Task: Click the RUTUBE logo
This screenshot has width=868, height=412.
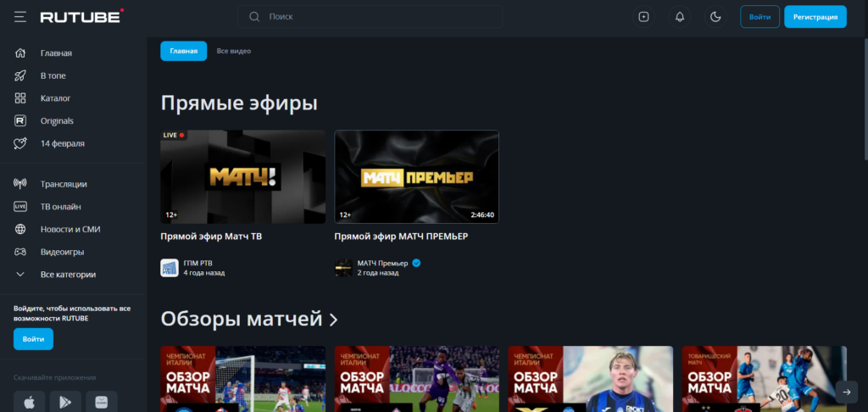Action: (x=82, y=17)
